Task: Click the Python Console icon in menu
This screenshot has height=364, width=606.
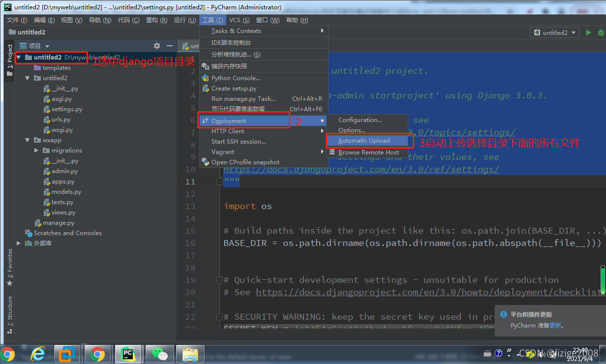Action: pyautogui.click(x=206, y=78)
